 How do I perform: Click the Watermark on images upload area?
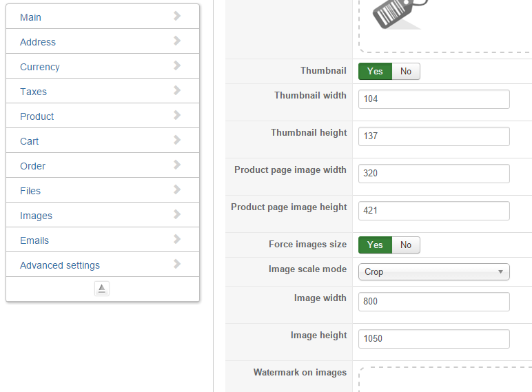pos(445,379)
